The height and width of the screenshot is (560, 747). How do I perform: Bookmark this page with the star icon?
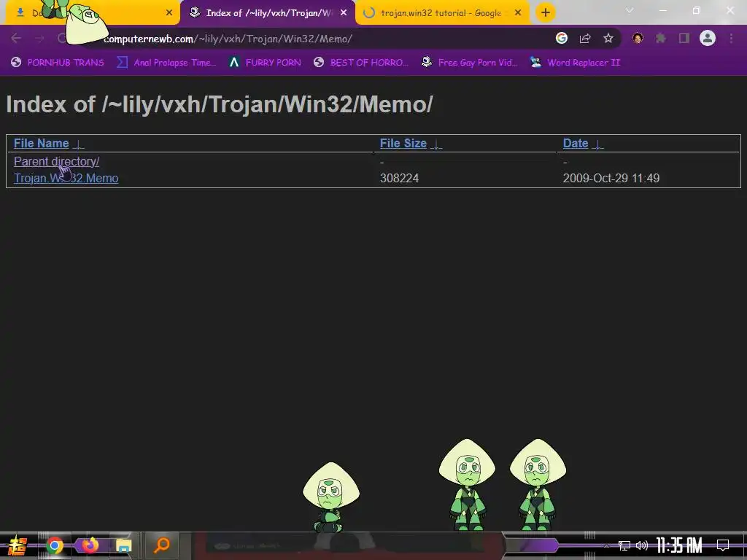(x=608, y=39)
